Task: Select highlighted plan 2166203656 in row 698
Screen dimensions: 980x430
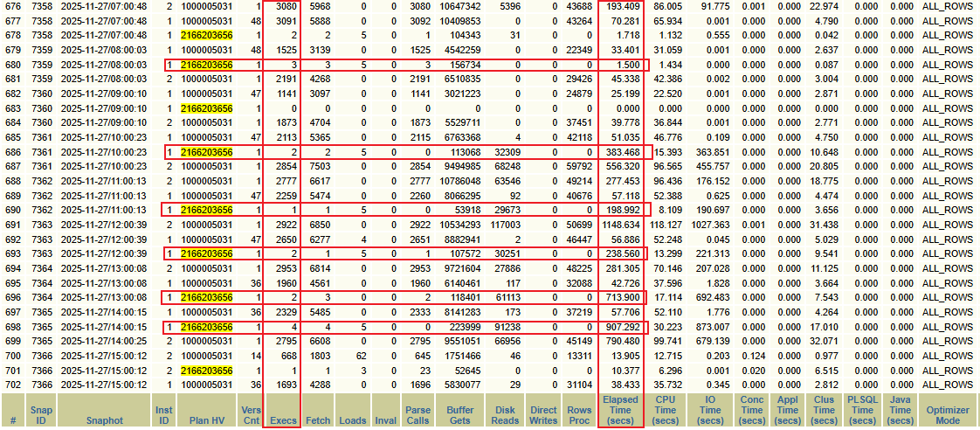Action: [x=207, y=327]
